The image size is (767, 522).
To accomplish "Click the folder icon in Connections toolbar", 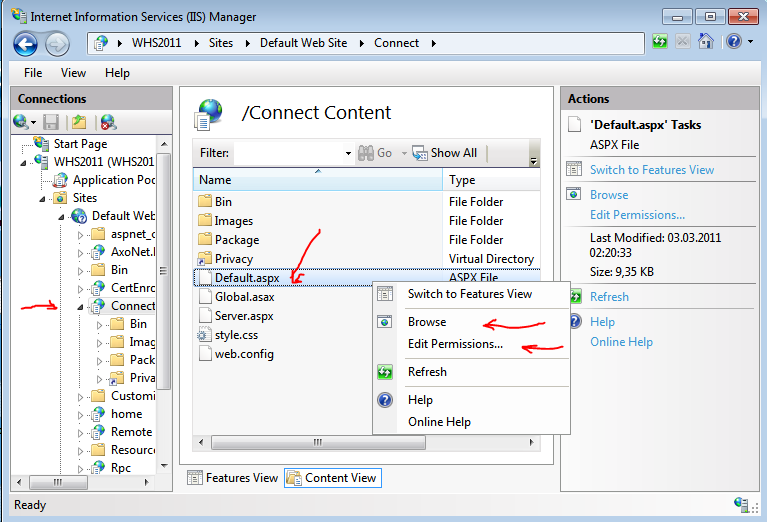I will click(78, 122).
